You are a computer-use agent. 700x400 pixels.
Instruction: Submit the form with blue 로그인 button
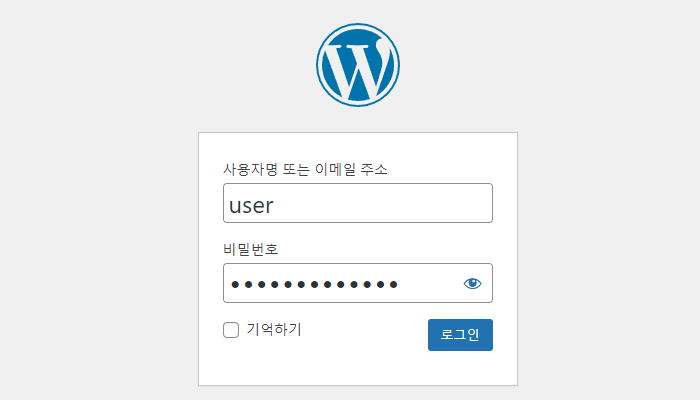[460, 335]
